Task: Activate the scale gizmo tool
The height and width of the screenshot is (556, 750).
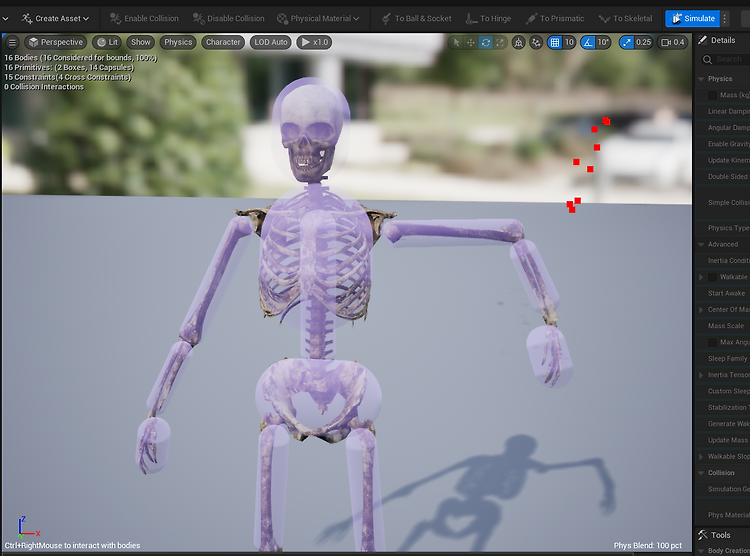Action: point(500,43)
